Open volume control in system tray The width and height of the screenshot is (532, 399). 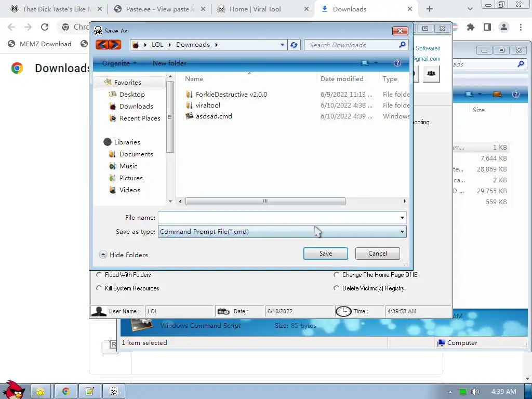(475, 392)
